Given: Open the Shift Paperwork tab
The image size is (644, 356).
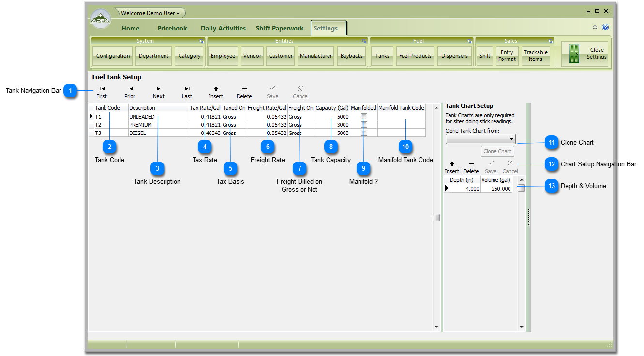Looking at the screenshot, I should [280, 28].
